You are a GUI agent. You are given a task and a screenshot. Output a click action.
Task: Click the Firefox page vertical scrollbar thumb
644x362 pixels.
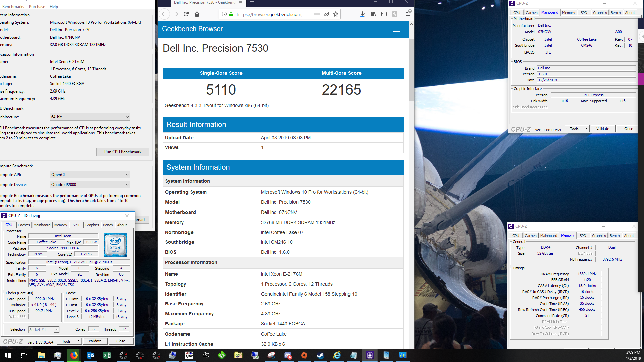point(411,69)
